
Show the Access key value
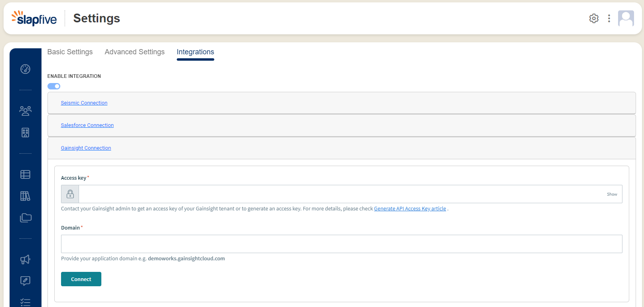612,194
